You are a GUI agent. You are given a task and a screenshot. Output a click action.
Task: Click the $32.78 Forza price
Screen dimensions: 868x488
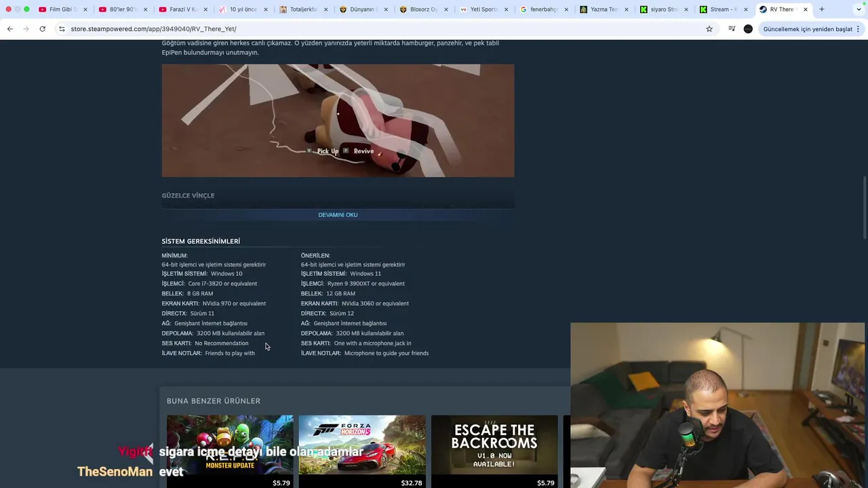(412, 483)
